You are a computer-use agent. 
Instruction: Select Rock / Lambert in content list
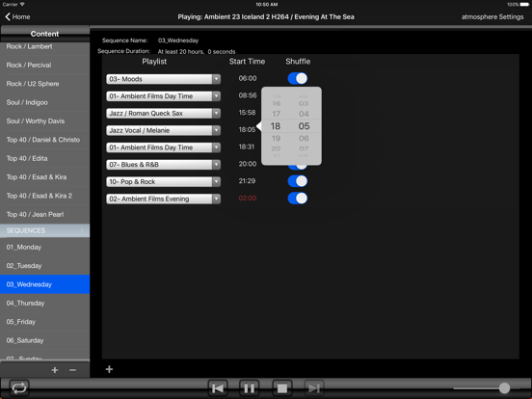[x=44, y=47]
